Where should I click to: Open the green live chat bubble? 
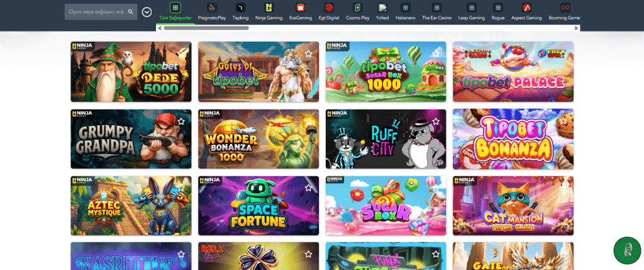coord(626,250)
